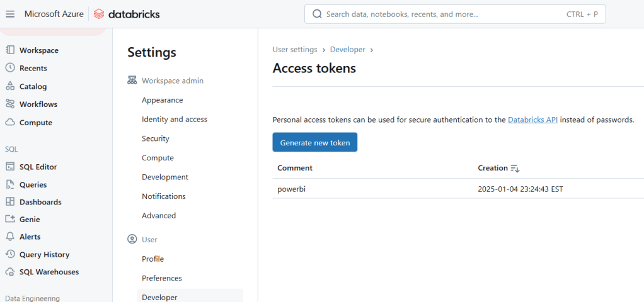Click the Alerts bell icon

(10, 237)
